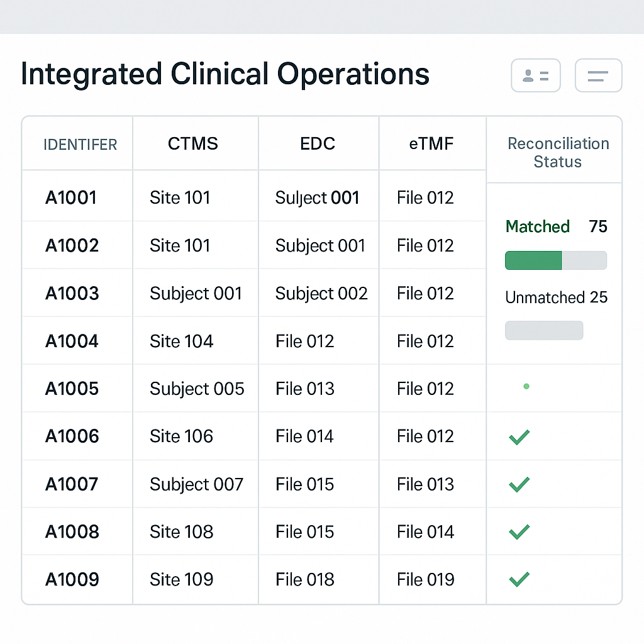Select the green checkmark for A1006
The image size is (644, 644).
click(519, 436)
